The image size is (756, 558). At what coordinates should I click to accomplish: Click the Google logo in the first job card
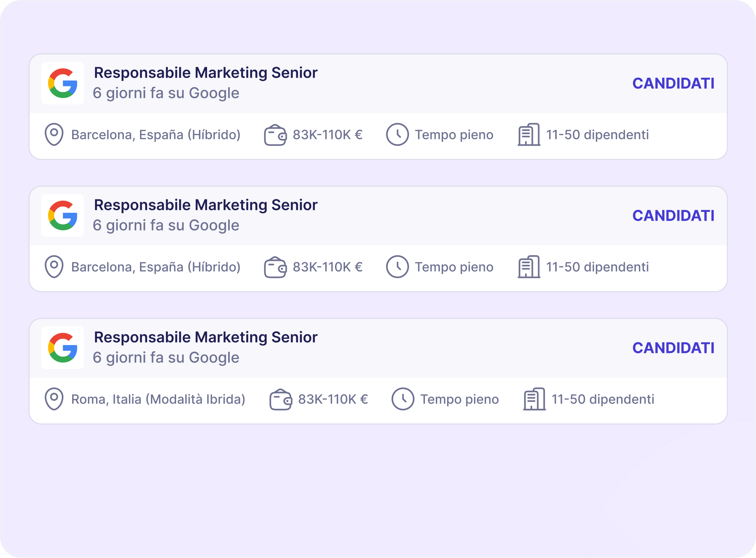pyautogui.click(x=63, y=83)
